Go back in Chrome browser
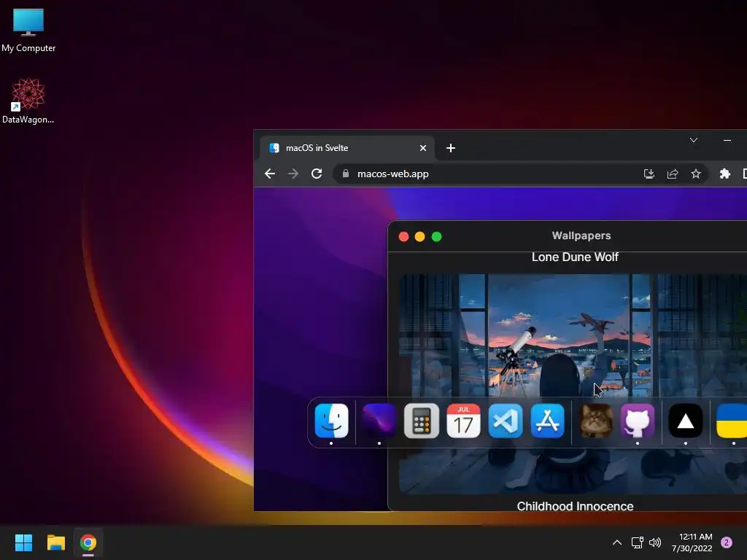 pyautogui.click(x=270, y=174)
